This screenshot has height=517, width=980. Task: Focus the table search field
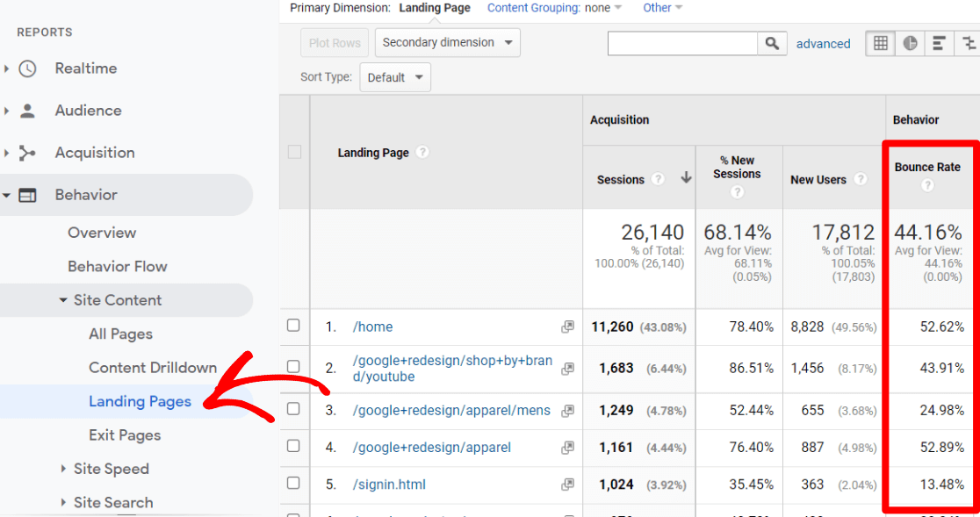pos(682,44)
